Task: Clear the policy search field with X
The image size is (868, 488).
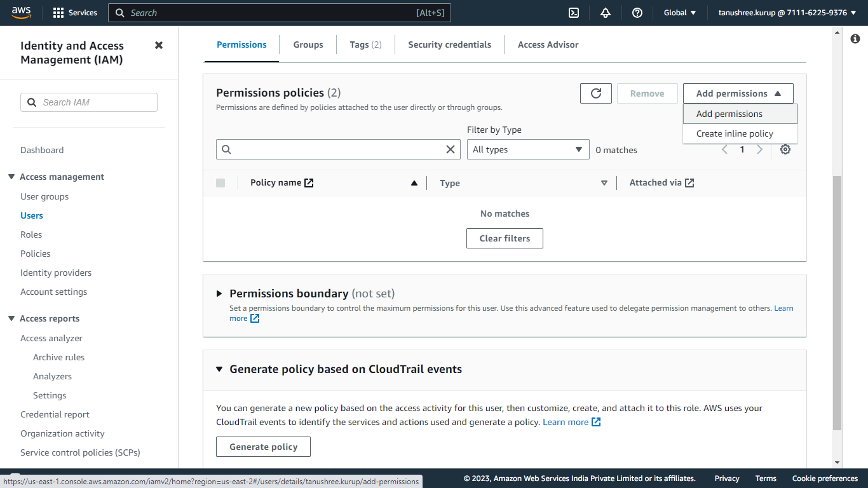Action: point(451,149)
